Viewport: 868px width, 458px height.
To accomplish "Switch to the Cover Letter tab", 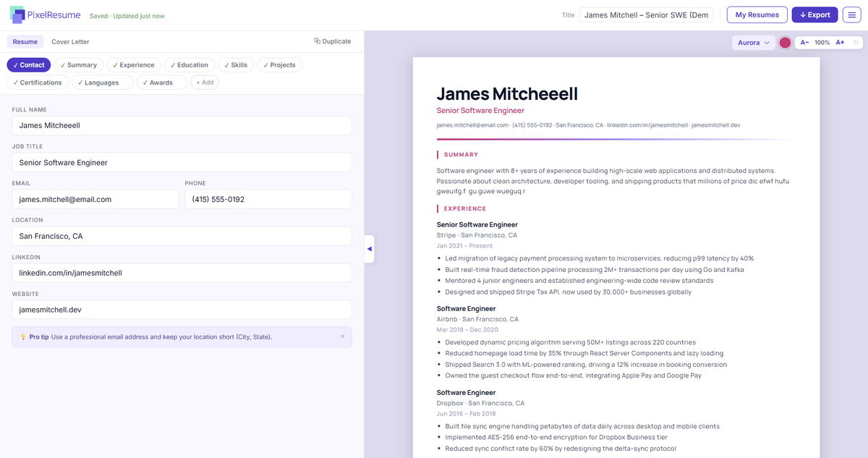I will point(70,42).
